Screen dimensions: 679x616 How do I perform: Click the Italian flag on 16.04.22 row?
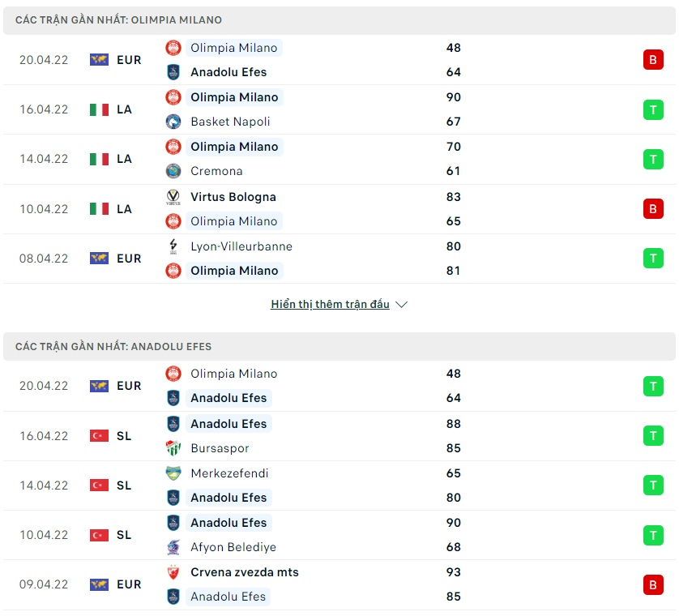tap(99, 109)
